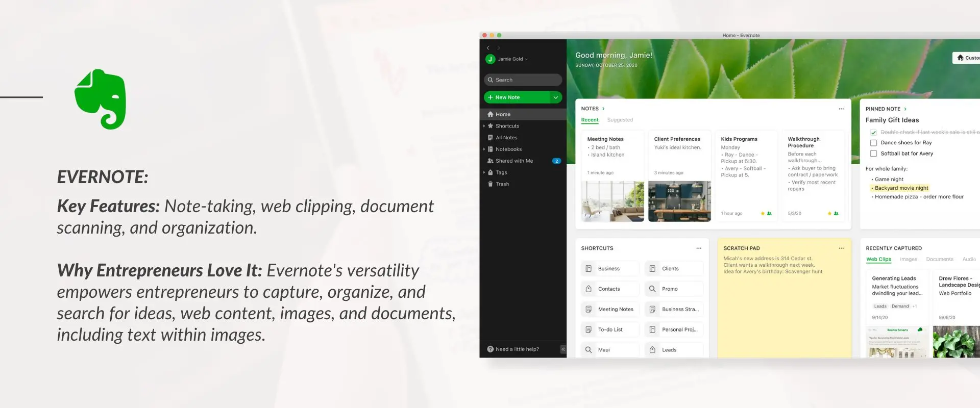Image resolution: width=980 pixels, height=408 pixels.
Task: Expand the Notebooks sidebar section
Action: pos(484,149)
